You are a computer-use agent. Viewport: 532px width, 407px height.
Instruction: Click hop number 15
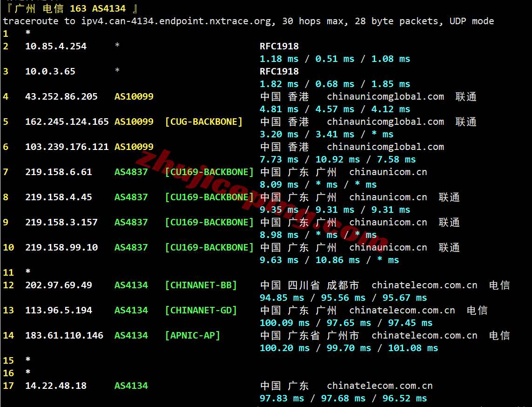pyautogui.click(x=8, y=360)
